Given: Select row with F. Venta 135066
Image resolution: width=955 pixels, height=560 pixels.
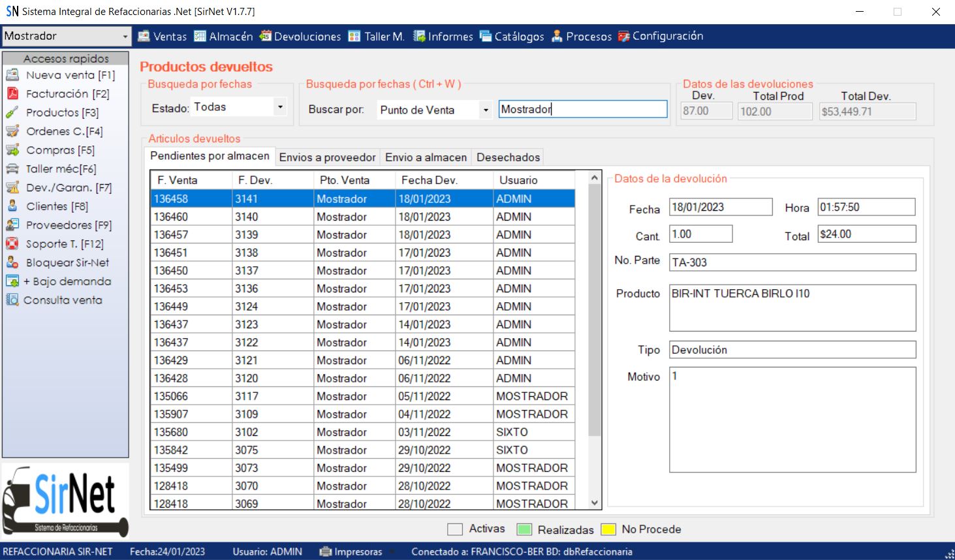Looking at the screenshot, I should coord(363,396).
